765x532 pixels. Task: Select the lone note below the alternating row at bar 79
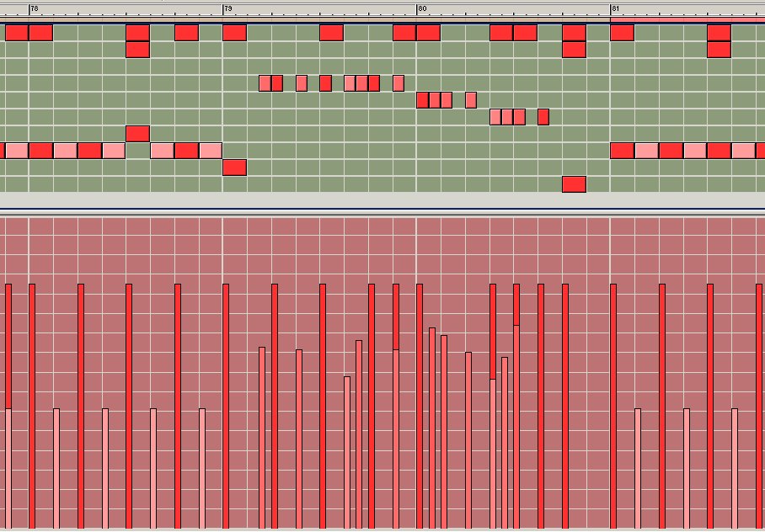[x=234, y=167]
